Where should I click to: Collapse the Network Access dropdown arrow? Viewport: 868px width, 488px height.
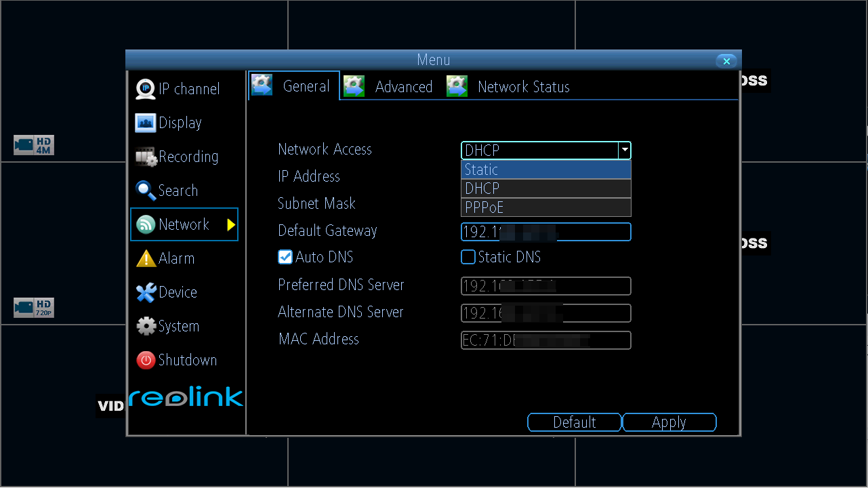624,150
